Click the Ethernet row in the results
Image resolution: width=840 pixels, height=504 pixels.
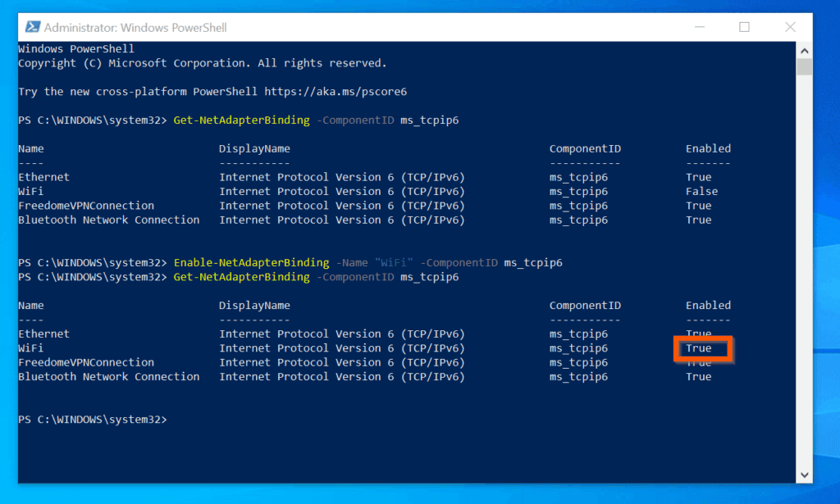(43, 176)
